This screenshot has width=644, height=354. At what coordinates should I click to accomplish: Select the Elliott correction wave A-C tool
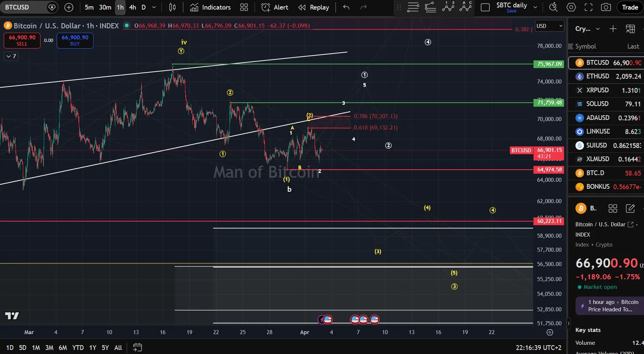click(x=466, y=7)
